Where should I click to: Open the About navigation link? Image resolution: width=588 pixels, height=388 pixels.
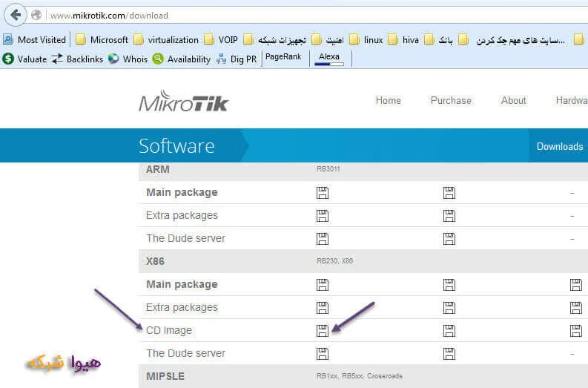tap(514, 101)
